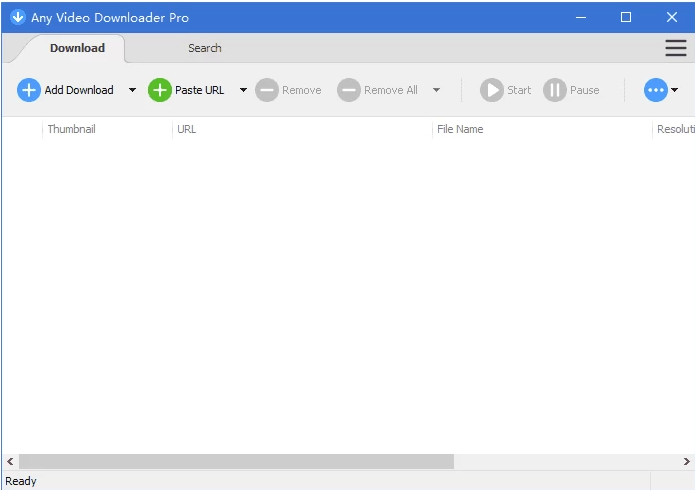Click the scroll right arrow at bottom
The width and height of the screenshot is (695, 490).
click(687, 462)
